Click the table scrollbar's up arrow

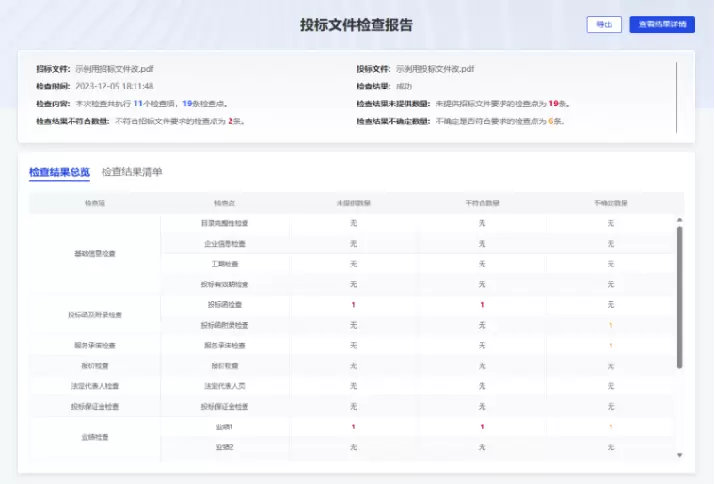tap(680, 219)
